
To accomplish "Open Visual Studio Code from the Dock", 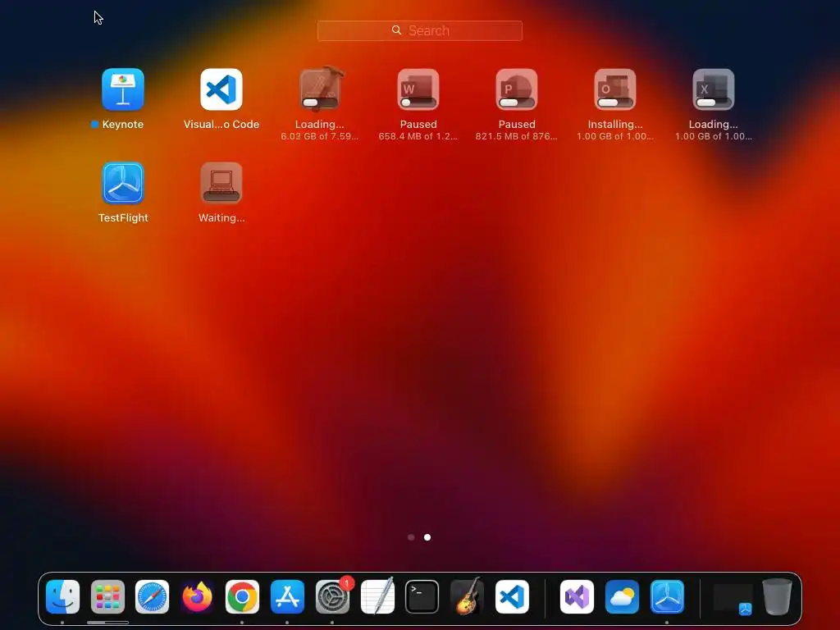I will [512, 597].
